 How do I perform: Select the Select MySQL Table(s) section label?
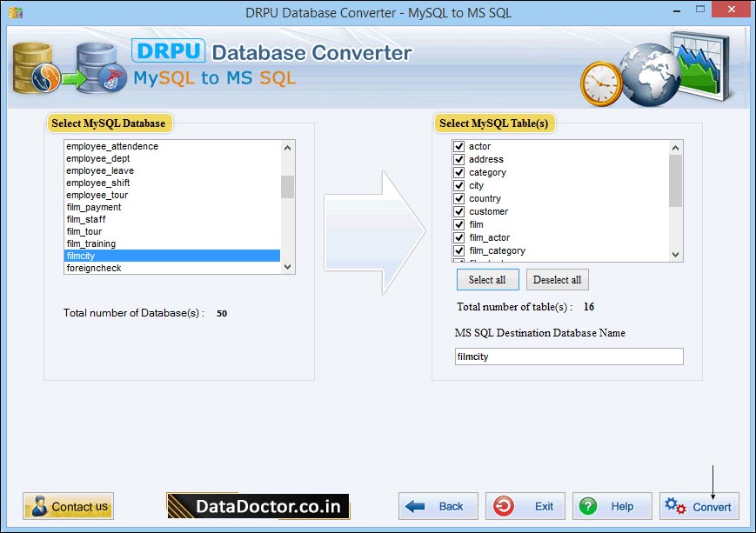click(x=496, y=123)
